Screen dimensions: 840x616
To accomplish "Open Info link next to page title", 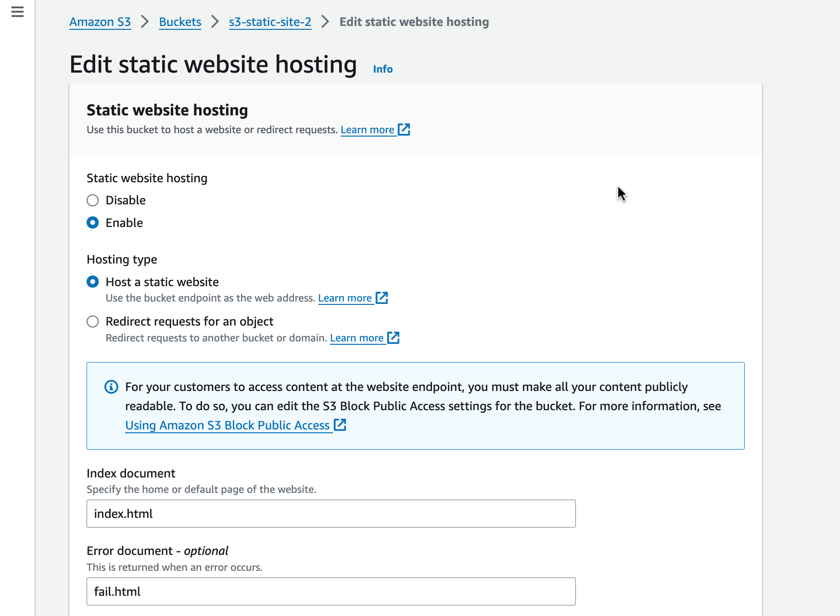I will [382, 69].
